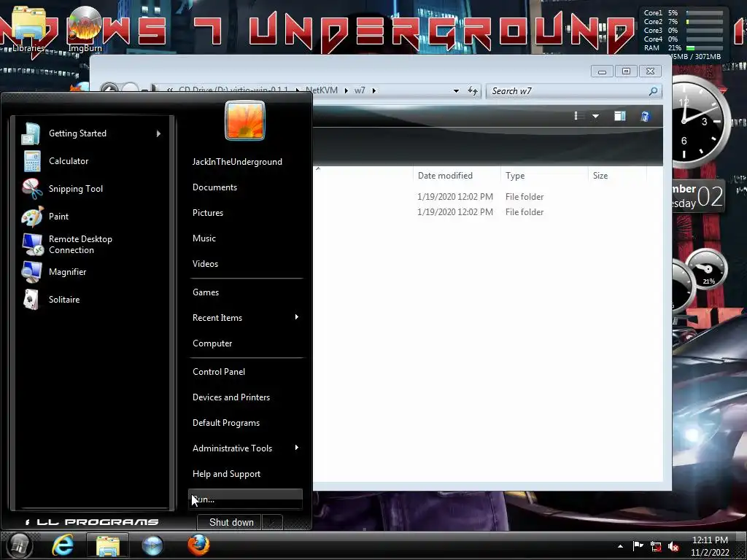Screen dimensions: 747x560
Task: Open Documents from Start menu
Action: (x=215, y=187)
